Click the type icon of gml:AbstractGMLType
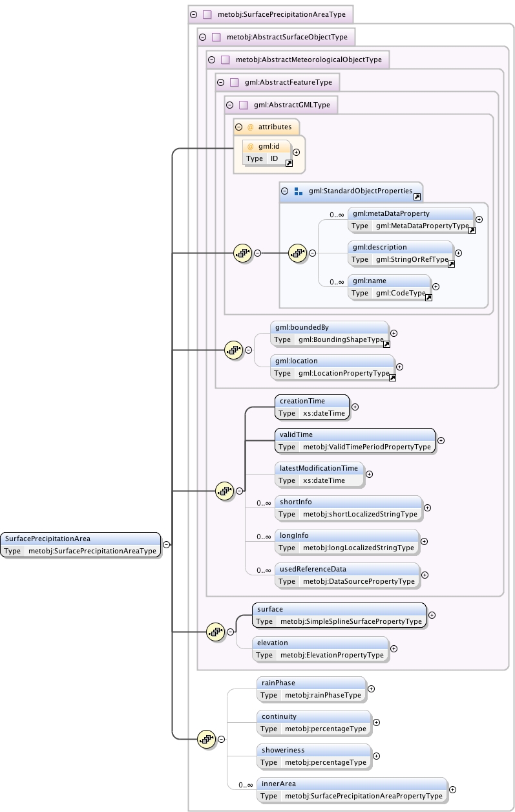 click(244, 105)
